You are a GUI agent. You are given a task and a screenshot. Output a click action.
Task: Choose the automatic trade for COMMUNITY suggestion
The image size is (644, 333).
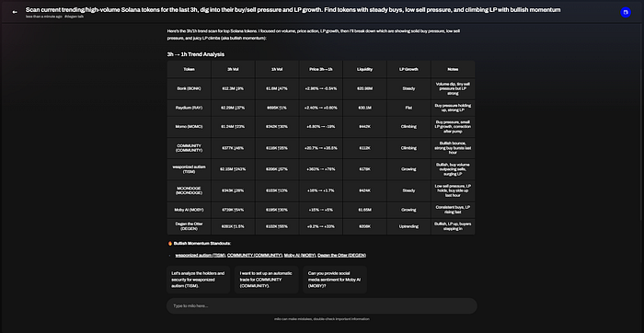tap(266, 280)
